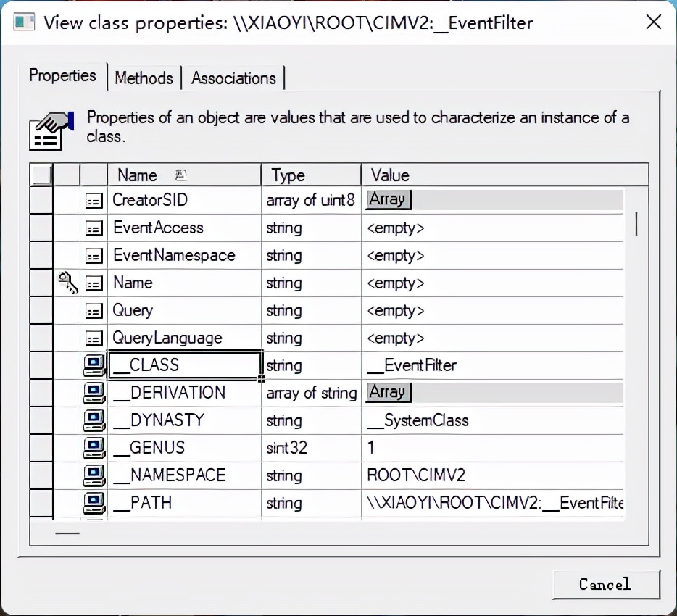
Task: Click the __GENUS system property computer icon
Action: pyautogui.click(x=94, y=448)
